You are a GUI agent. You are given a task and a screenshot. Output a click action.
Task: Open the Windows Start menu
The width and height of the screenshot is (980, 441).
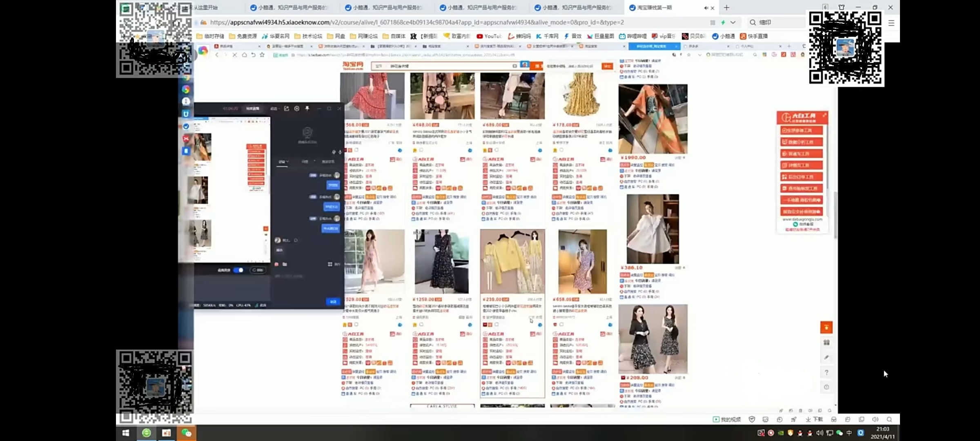coord(126,433)
